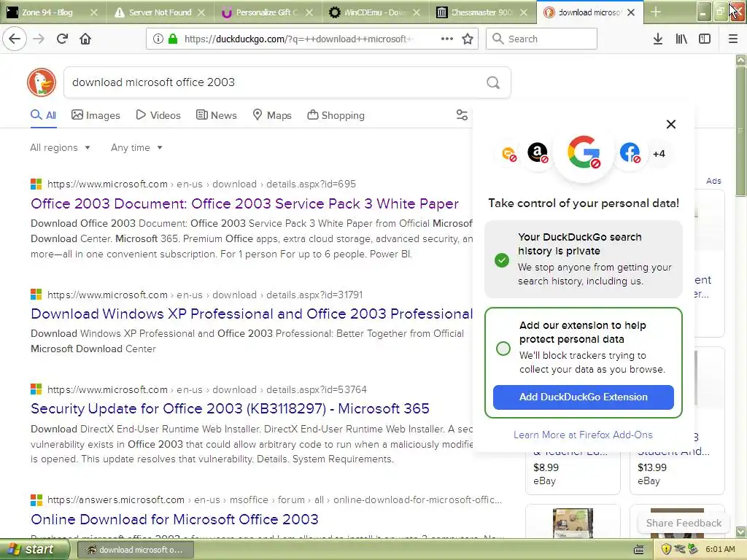Expand the Any time filter dropdown
Image resolution: width=747 pixels, height=560 pixels.
[136, 147]
